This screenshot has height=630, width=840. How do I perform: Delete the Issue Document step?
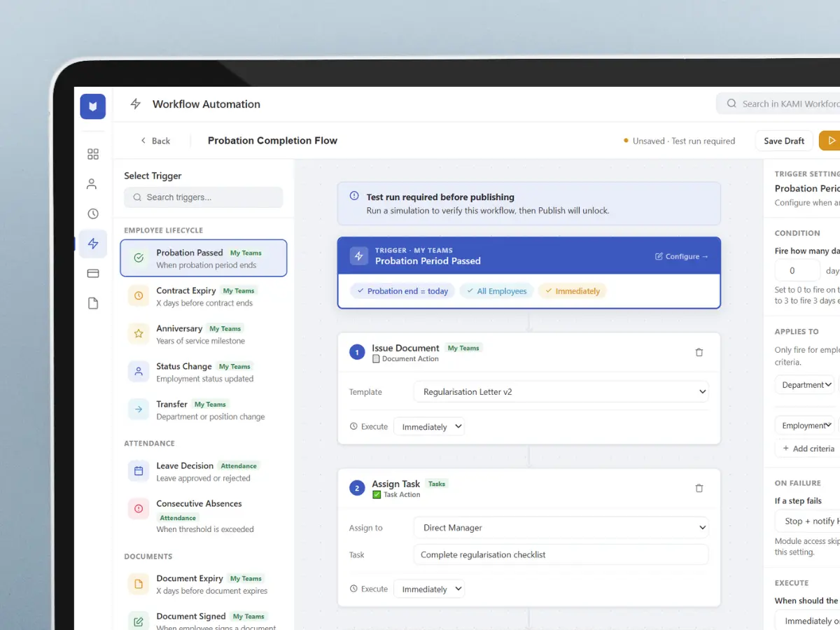[699, 353]
